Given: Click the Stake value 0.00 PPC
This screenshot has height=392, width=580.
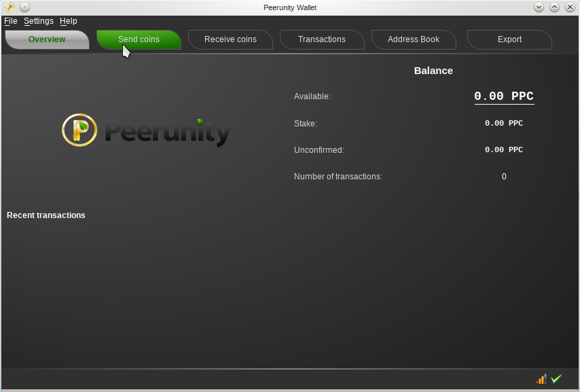Looking at the screenshot, I should pos(504,123).
